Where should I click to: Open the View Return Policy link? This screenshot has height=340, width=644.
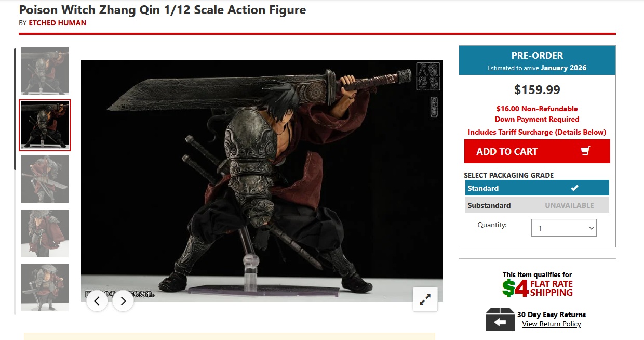coord(552,324)
